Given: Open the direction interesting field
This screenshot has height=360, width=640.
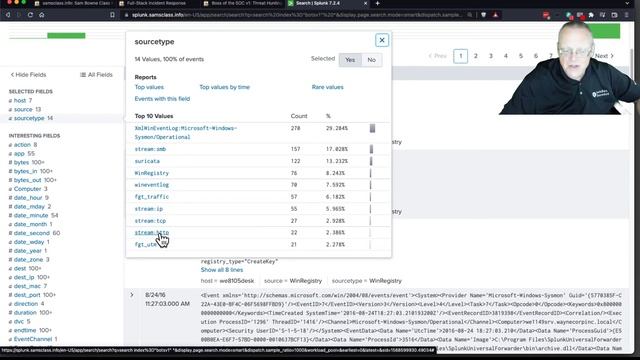Looking at the screenshot, I should click(x=26, y=304).
